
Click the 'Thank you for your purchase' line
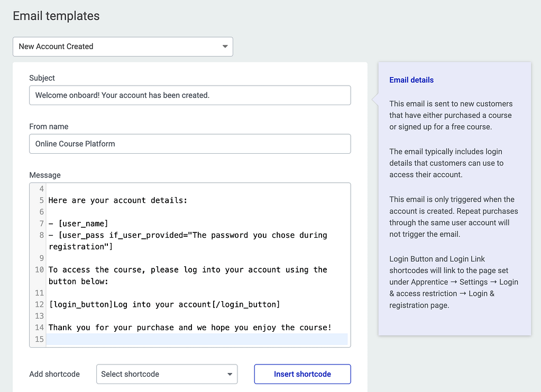tap(190, 328)
